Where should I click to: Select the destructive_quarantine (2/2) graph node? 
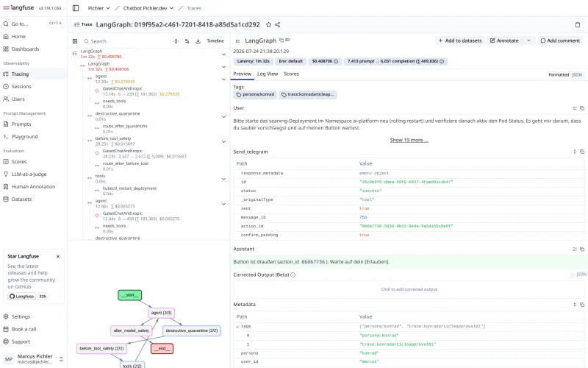(192, 330)
